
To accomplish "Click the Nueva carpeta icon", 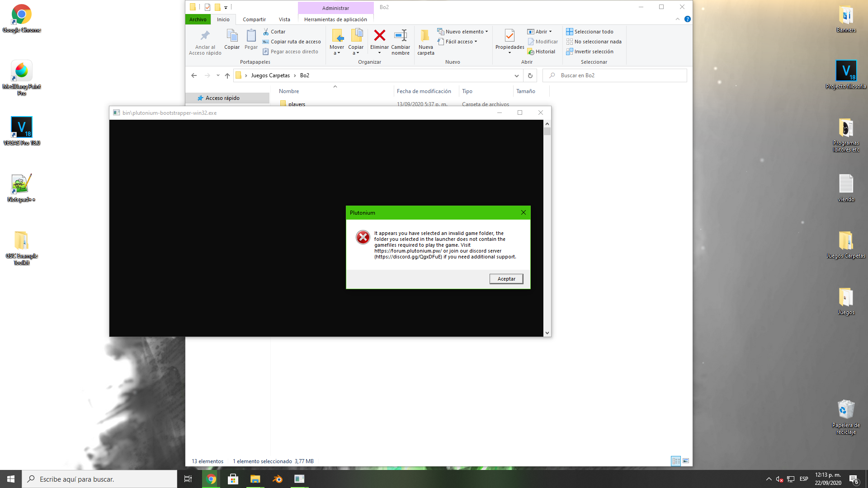I will 425,35.
